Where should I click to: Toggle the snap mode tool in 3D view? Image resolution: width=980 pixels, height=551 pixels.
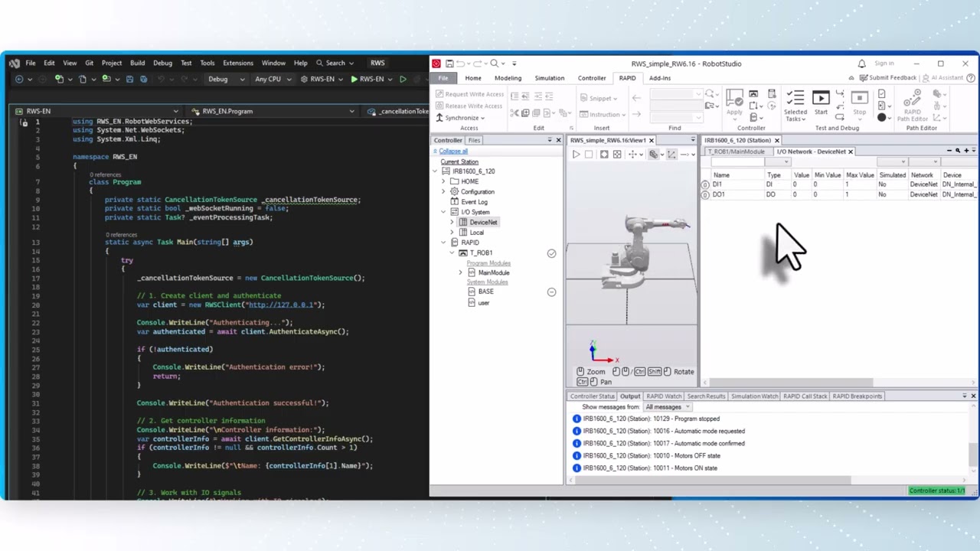point(672,155)
